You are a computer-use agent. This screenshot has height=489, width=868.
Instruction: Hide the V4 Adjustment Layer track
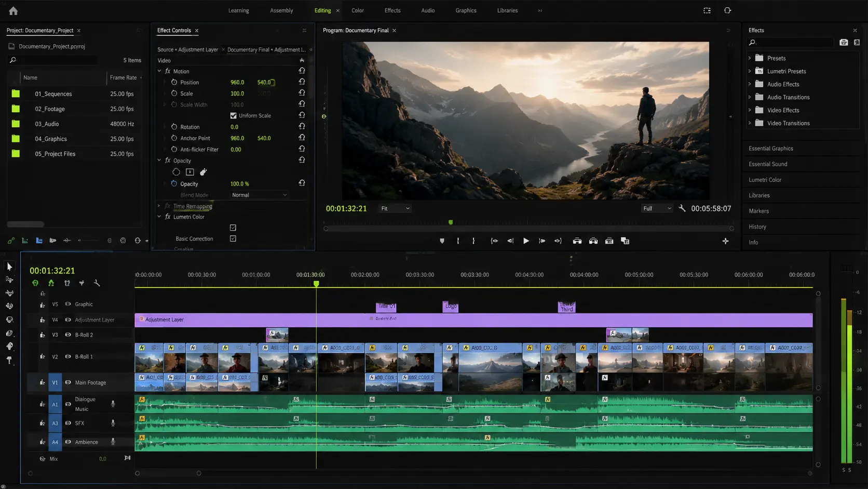67,320
